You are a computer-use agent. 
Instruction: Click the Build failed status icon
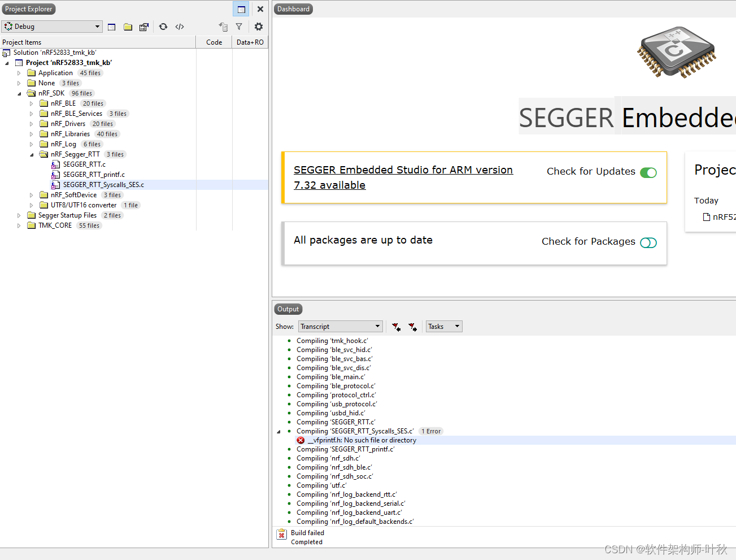[x=281, y=535]
